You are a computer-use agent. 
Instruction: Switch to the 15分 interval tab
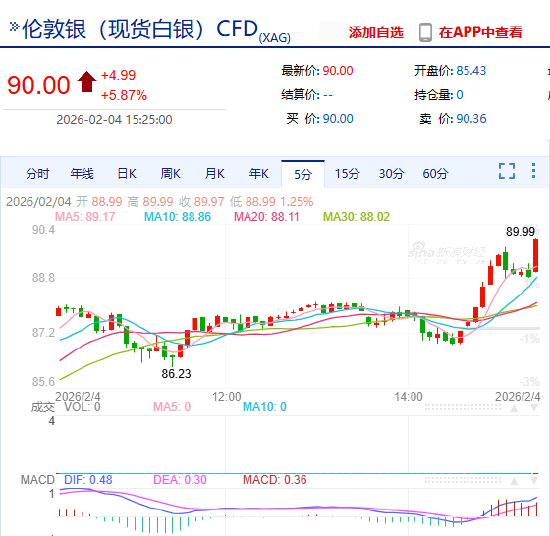[347, 174]
